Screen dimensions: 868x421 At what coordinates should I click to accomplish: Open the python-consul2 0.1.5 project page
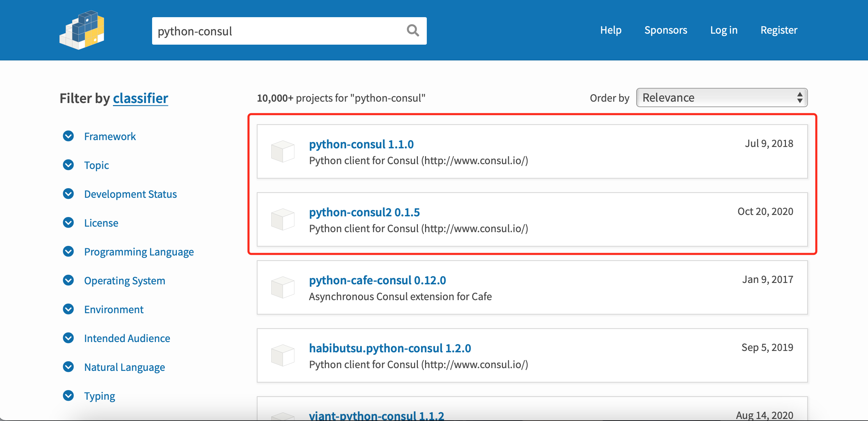pyautogui.click(x=364, y=212)
